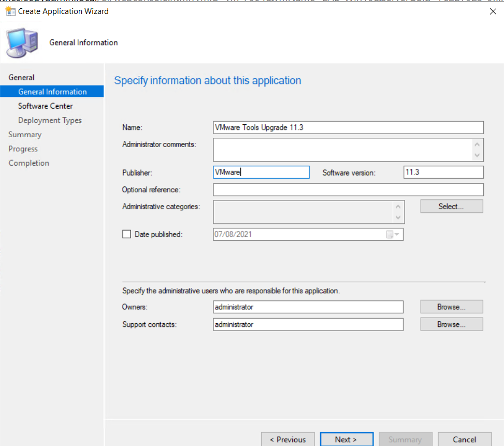
Task: Click the Create Application Wizard title bar icon
Action: coord(10,11)
